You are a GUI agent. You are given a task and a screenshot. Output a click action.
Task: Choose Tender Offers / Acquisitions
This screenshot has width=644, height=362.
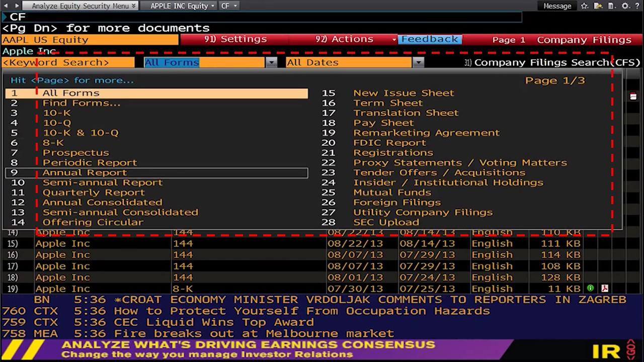click(x=439, y=172)
